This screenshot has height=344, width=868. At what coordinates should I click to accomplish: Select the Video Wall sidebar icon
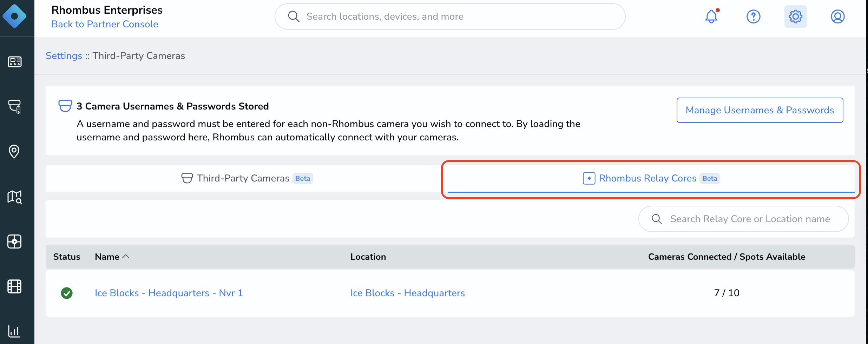pos(14,242)
